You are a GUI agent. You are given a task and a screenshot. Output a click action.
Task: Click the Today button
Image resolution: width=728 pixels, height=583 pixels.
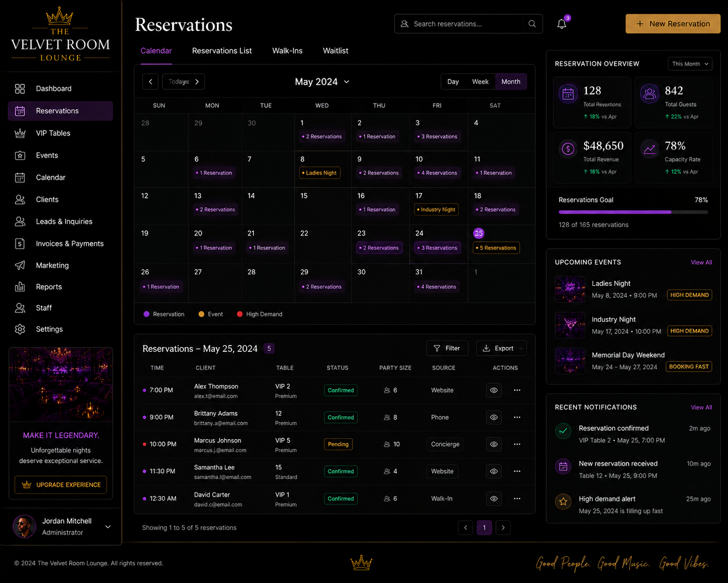(179, 82)
